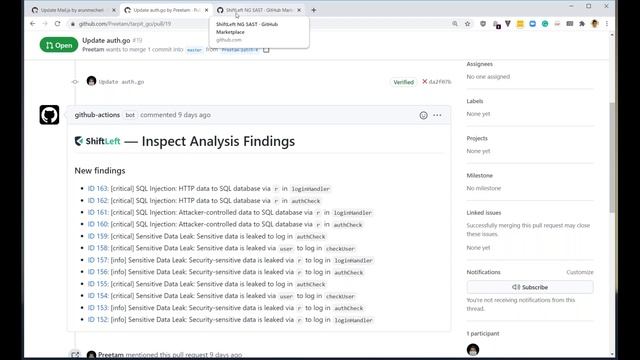Open finding ID 152 link
The width and height of the screenshot is (640, 360).
pyautogui.click(x=98, y=320)
